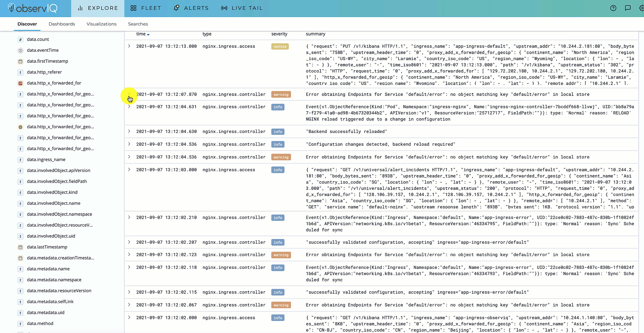Screen dimensions: 644x333
Task: Switch to the Visualizations tab
Action: coord(101,24)
